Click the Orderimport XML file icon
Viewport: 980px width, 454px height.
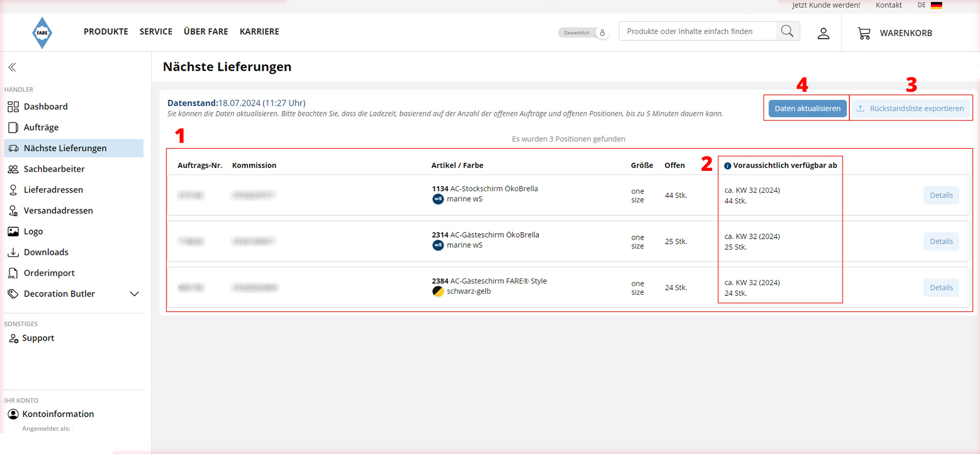[x=13, y=273]
